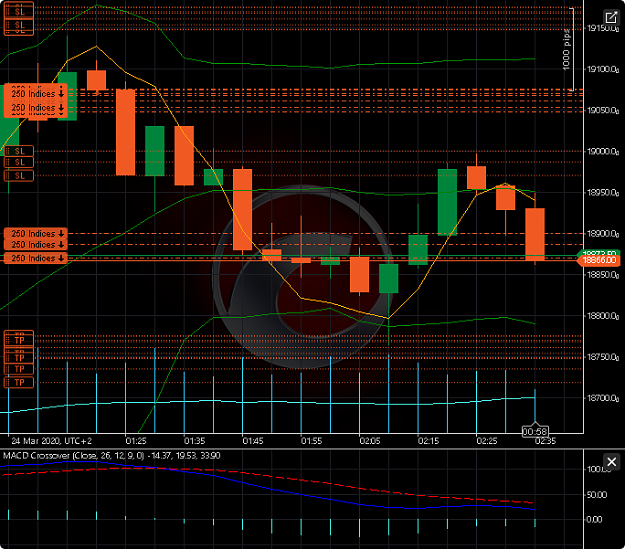
Task: Click the 1000 pips scale ruler label
Action: [566, 49]
